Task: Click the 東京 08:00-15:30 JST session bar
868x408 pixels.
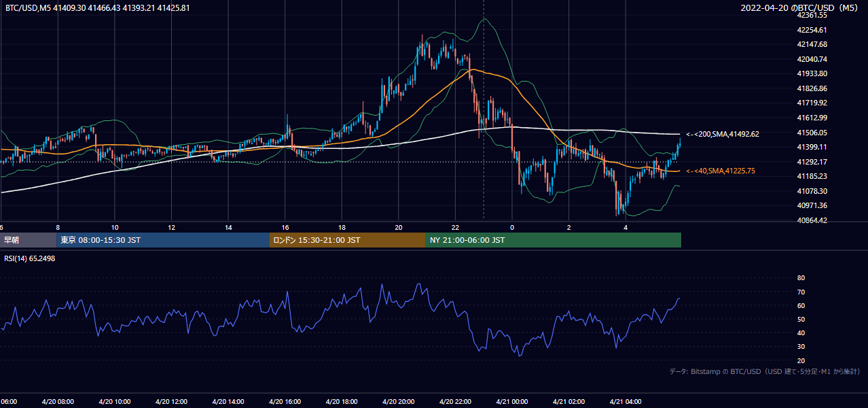Action: click(163, 240)
